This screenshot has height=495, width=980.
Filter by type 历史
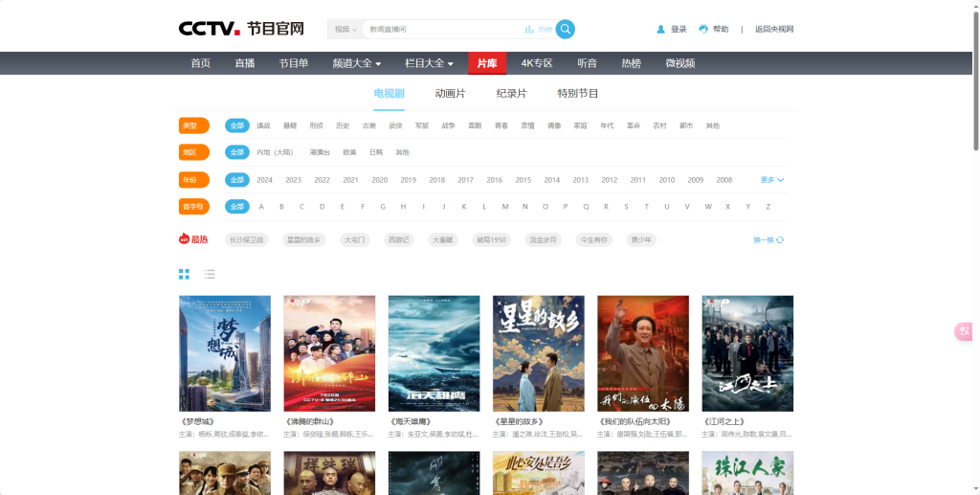pyautogui.click(x=343, y=125)
